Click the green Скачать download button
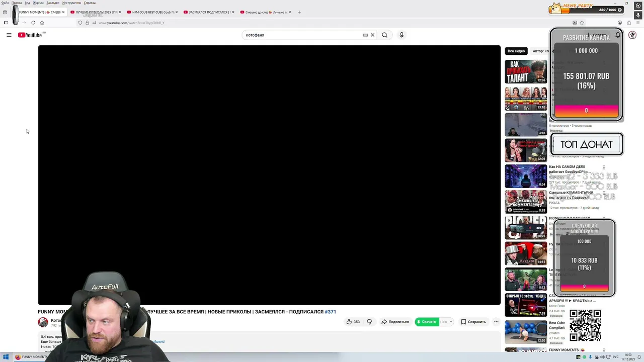644x362 pixels. coord(427,322)
